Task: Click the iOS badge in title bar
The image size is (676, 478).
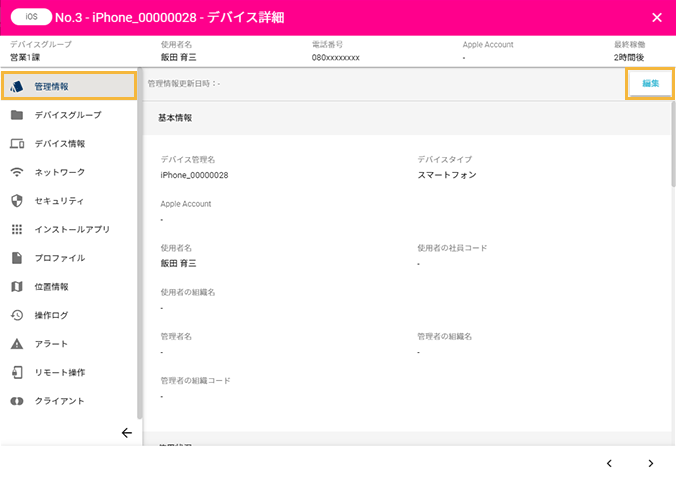Action: pos(31,17)
